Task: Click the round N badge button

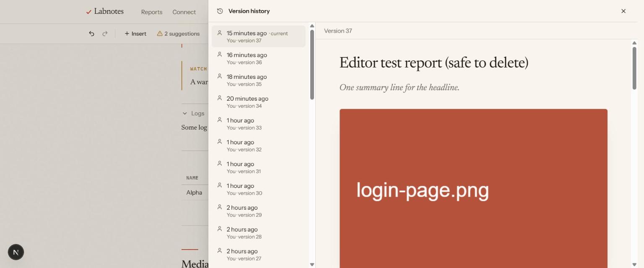Action: [16, 252]
